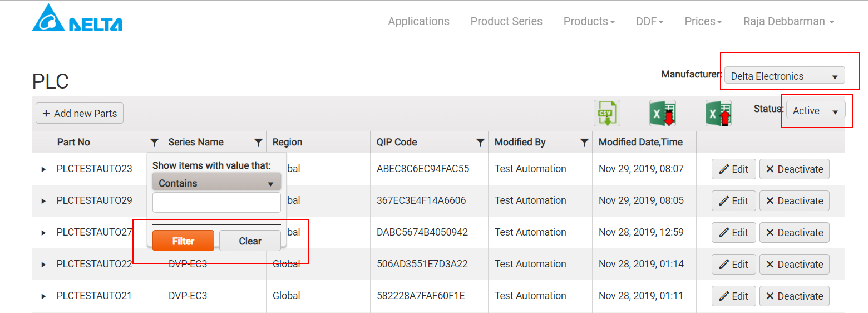Open the Prices menu

click(x=703, y=21)
